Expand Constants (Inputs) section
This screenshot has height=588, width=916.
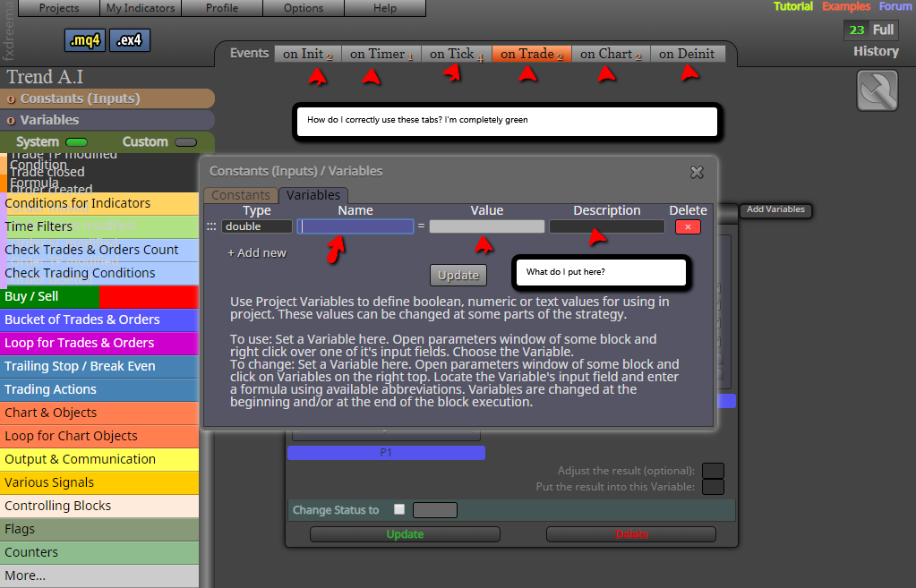(107, 98)
